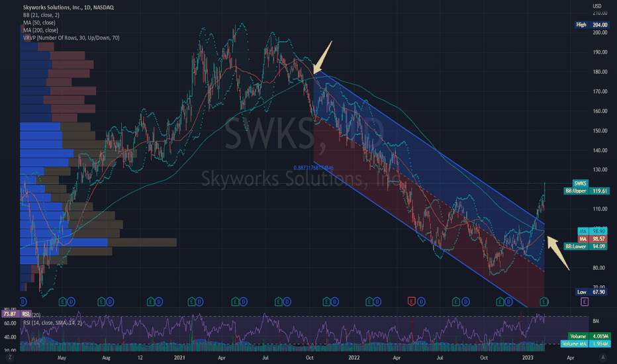Select the BB (21, close, 2) indicator legend

[41, 15]
